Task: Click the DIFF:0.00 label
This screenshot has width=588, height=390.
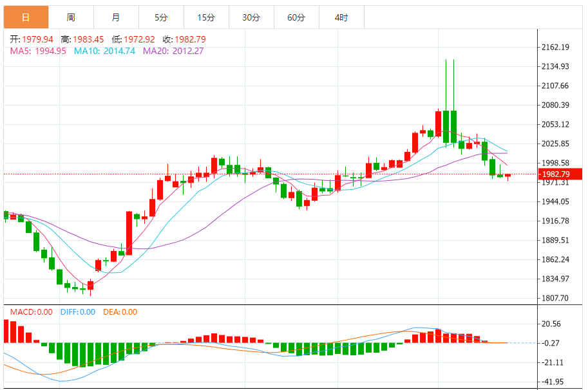Action: point(78,312)
